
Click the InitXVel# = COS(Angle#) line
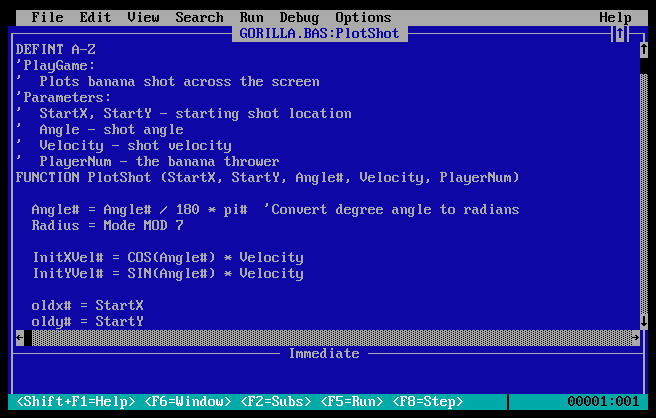168,257
